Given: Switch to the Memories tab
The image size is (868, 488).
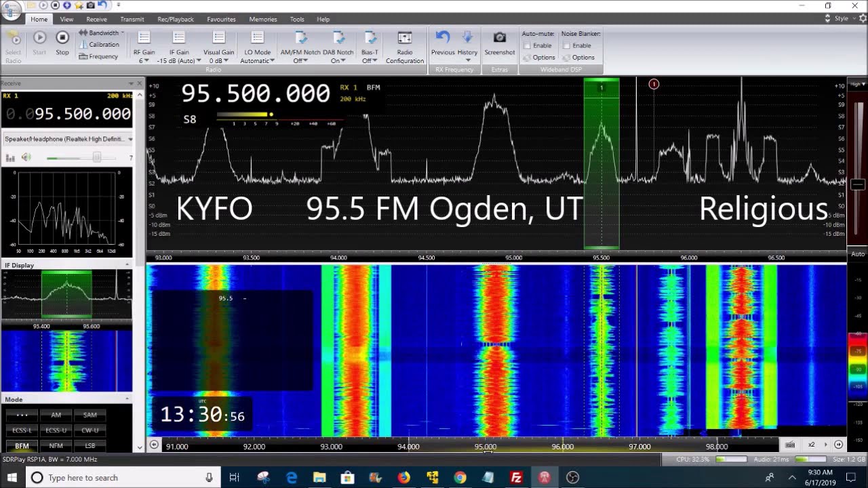Looking at the screenshot, I should coord(263,19).
